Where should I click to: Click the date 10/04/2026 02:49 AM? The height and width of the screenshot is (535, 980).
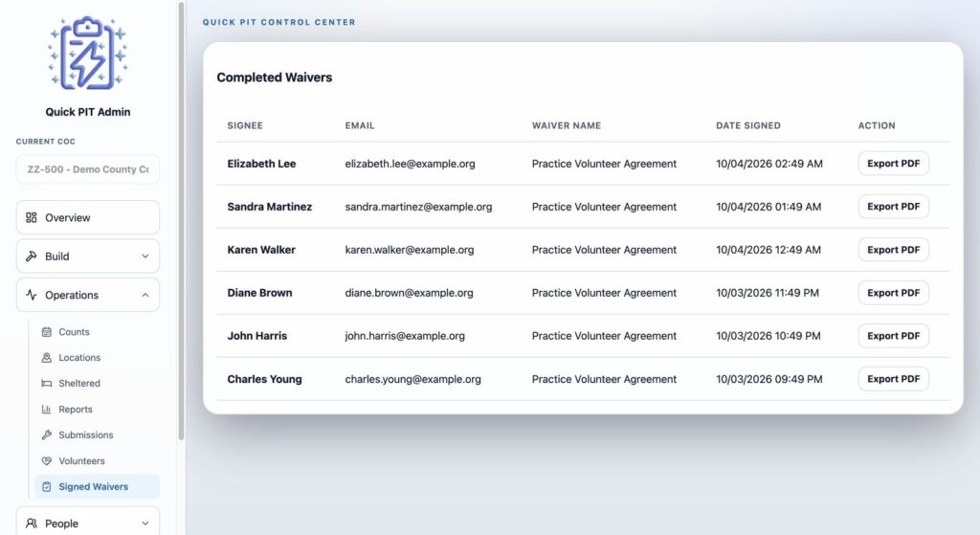(x=769, y=164)
